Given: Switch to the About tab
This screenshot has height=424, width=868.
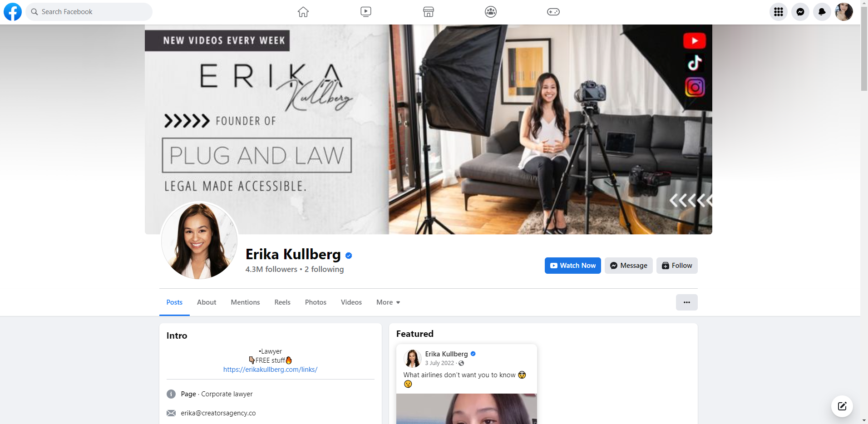Looking at the screenshot, I should pos(207,302).
